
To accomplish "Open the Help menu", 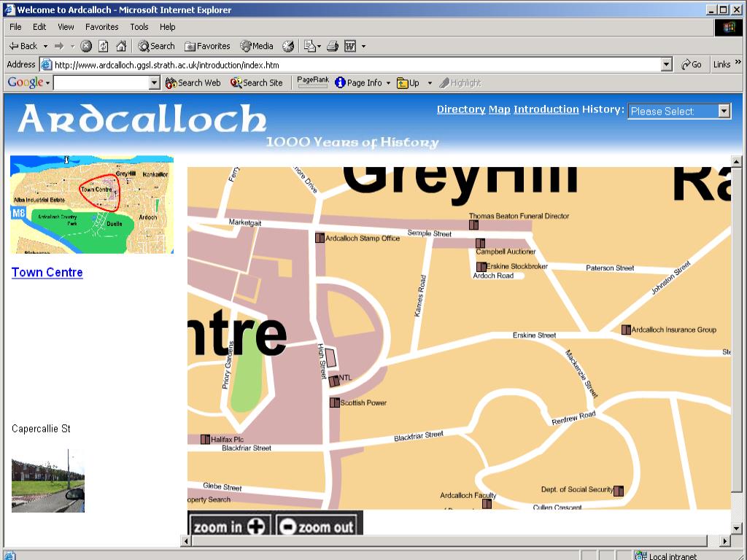I will tap(167, 27).
